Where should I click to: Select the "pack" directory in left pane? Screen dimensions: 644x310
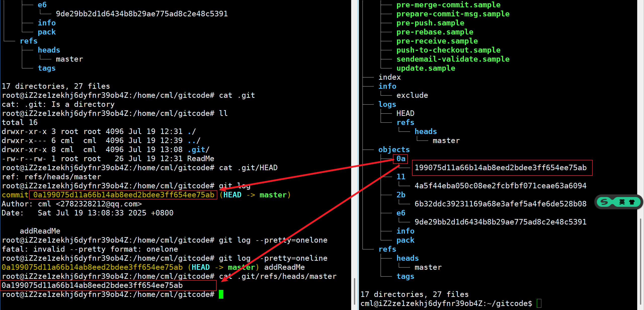point(47,32)
